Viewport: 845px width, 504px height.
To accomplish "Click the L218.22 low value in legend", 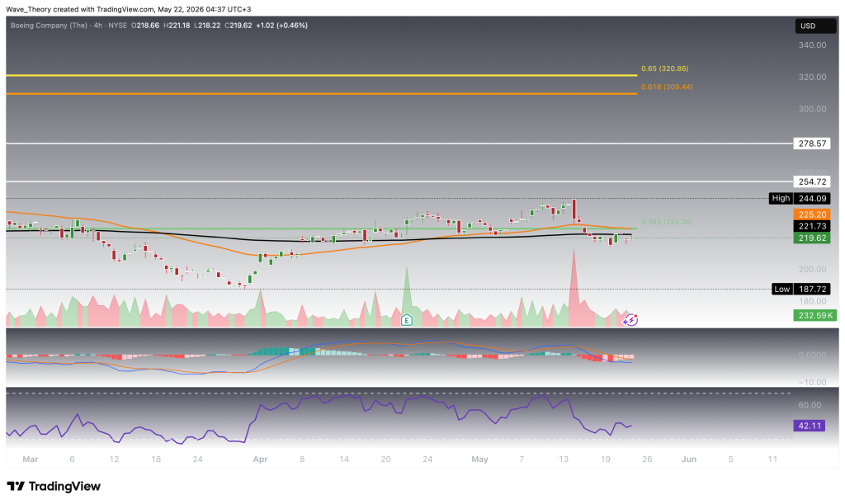I will (x=207, y=26).
